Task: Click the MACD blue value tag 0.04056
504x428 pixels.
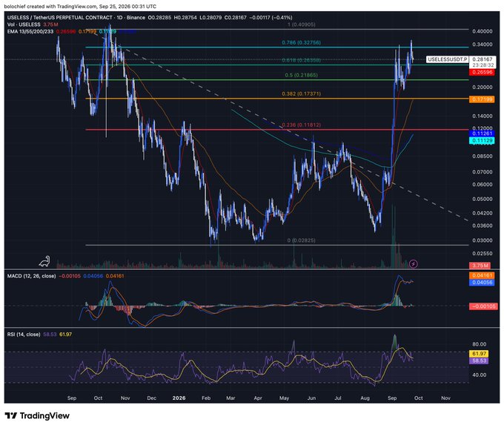Action: 483,282
